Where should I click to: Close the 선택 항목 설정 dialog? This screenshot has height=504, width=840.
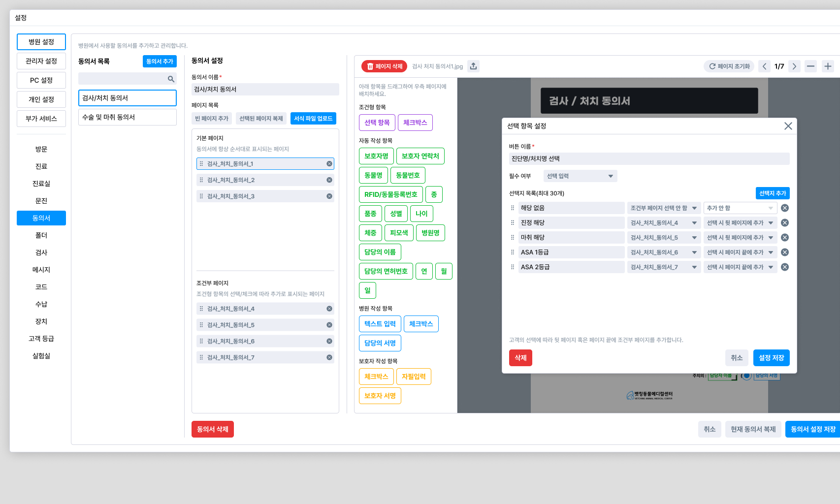click(788, 126)
